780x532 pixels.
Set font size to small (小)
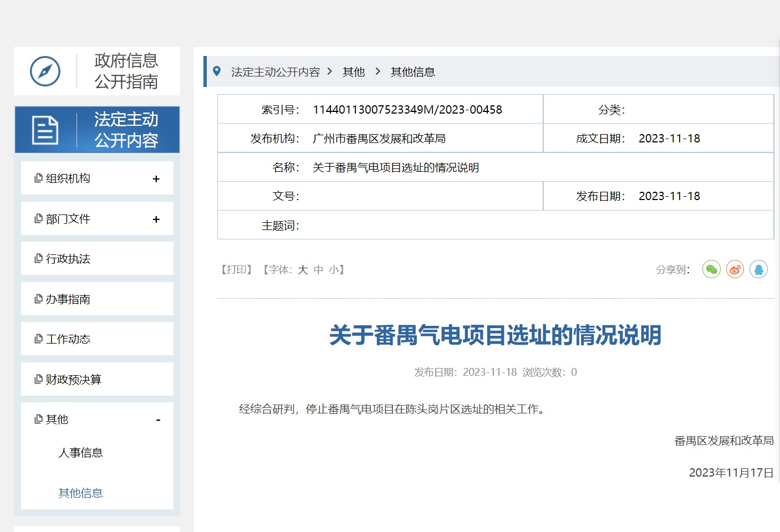334,270
